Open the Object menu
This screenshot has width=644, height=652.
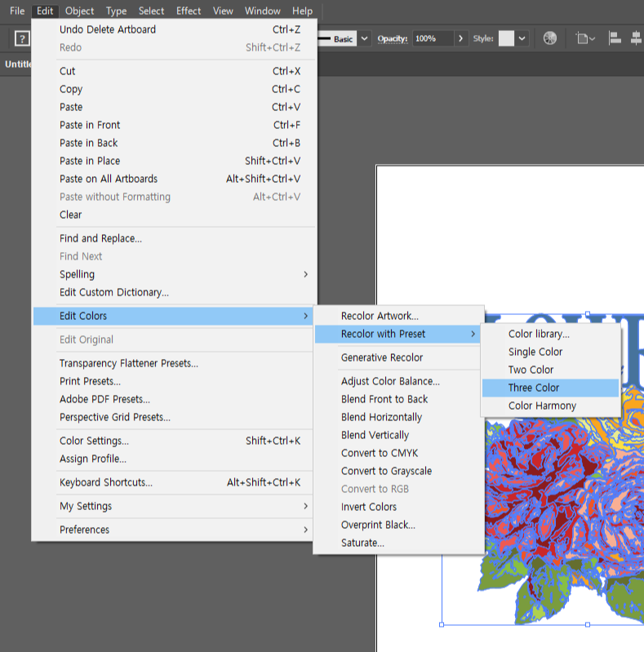79,11
